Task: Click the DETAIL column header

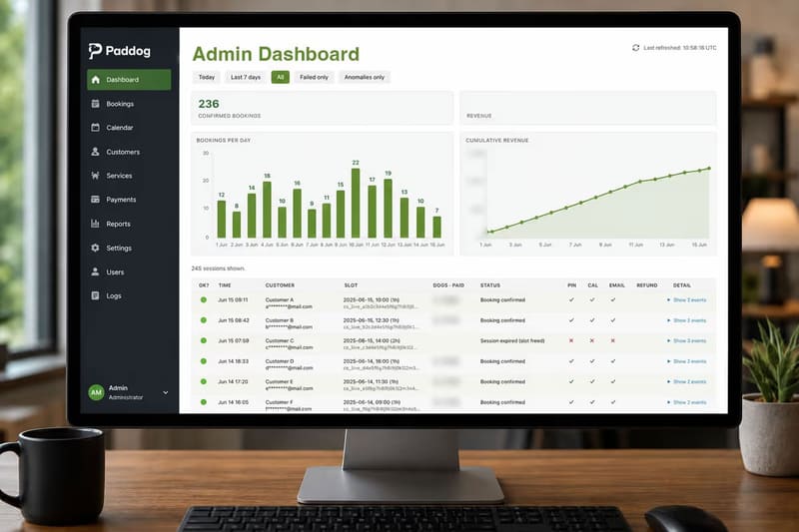Action: [682, 285]
